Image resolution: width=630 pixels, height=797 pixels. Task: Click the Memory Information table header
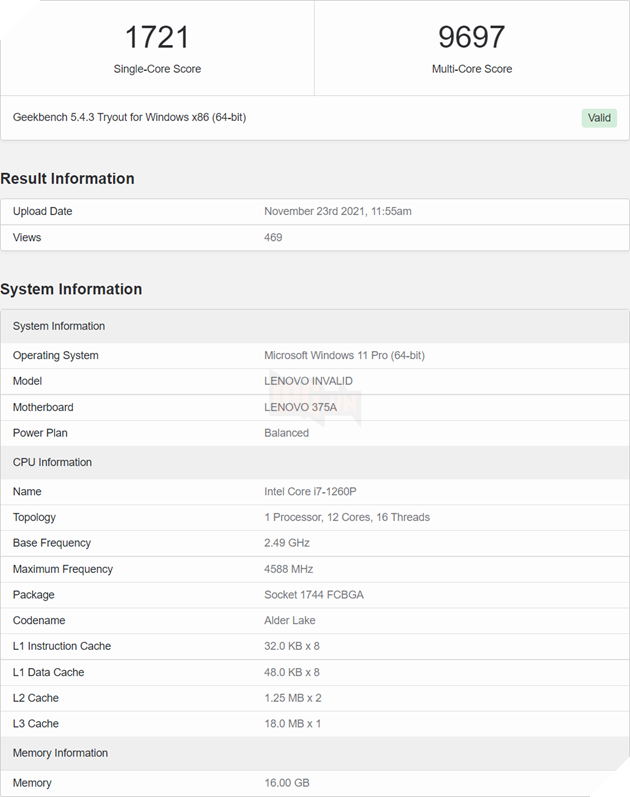[x=60, y=753]
